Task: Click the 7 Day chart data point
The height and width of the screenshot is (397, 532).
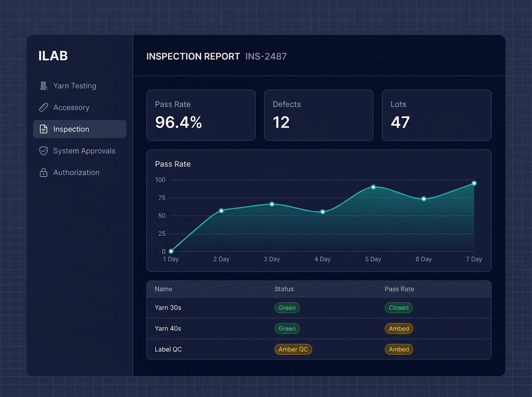Action: [x=474, y=183]
